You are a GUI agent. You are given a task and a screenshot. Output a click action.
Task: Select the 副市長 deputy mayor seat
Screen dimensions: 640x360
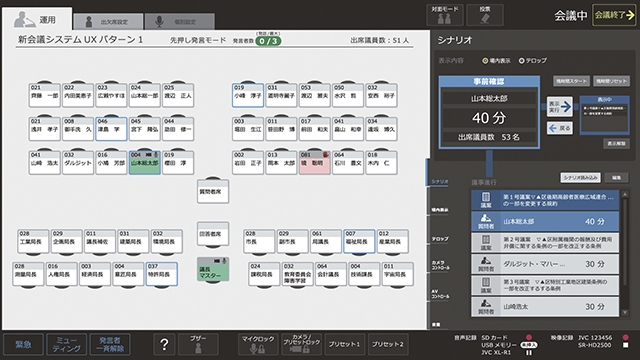[292, 241]
